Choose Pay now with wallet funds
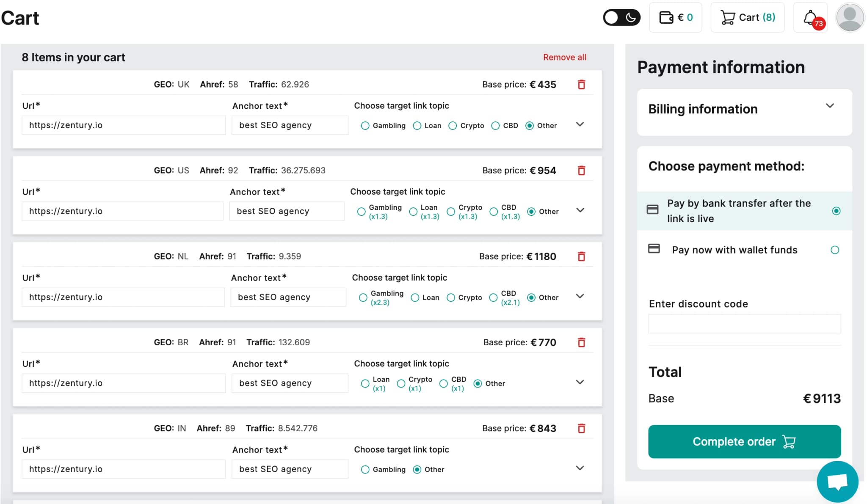The height and width of the screenshot is (504, 867). 834,250
